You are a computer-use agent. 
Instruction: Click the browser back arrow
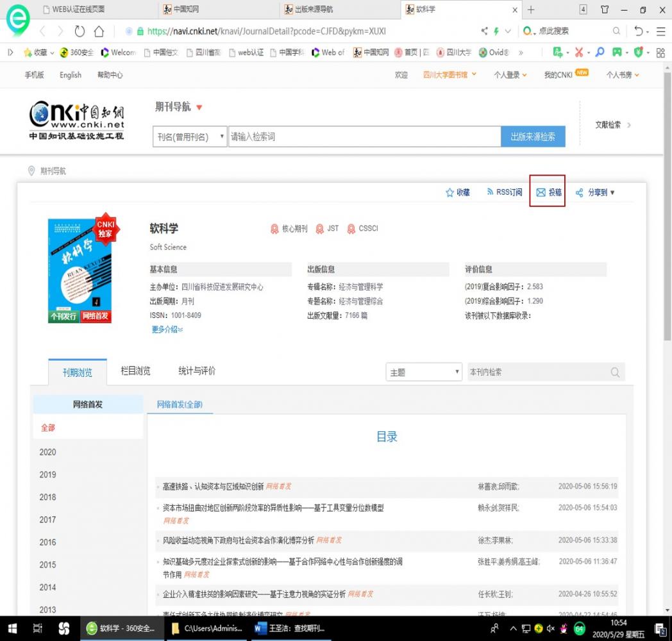click(42, 31)
